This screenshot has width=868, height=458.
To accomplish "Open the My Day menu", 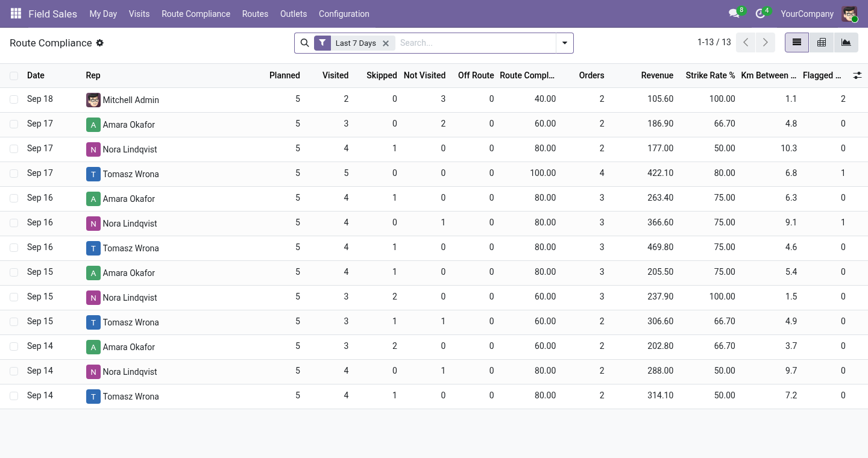I will [103, 13].
